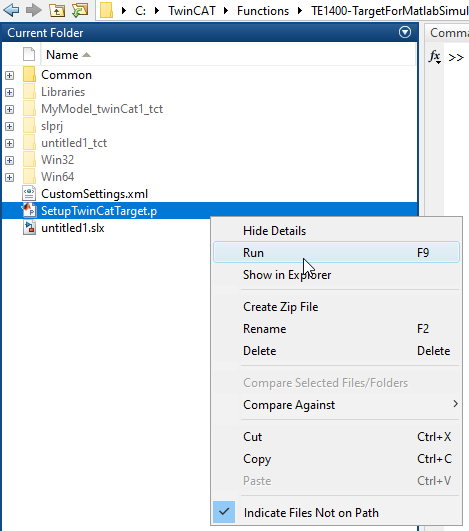Select the Win32 folder name
Image resolution: width=469 pixels, height=531 pixels.
coord(58,160)
